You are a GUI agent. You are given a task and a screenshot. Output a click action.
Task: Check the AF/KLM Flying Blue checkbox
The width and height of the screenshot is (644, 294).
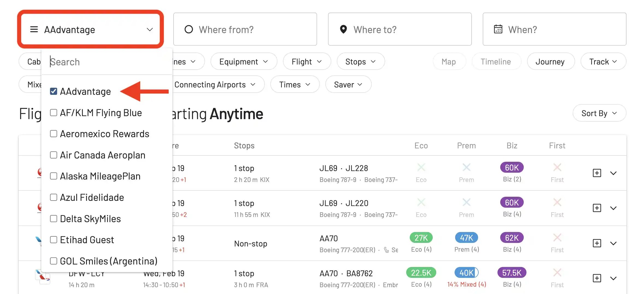click(x=54, y=113)
